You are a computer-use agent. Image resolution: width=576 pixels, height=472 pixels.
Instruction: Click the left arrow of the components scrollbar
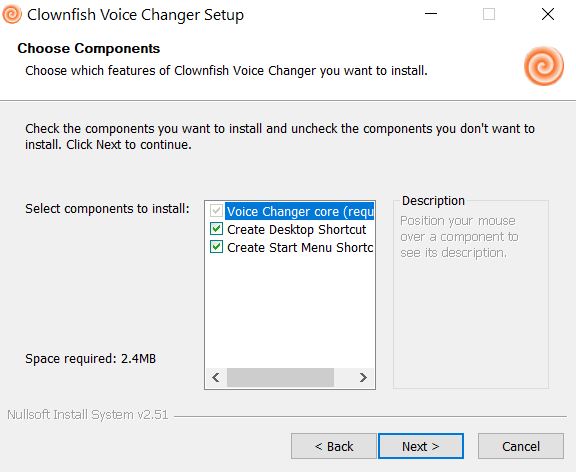(x=216, y=378)
